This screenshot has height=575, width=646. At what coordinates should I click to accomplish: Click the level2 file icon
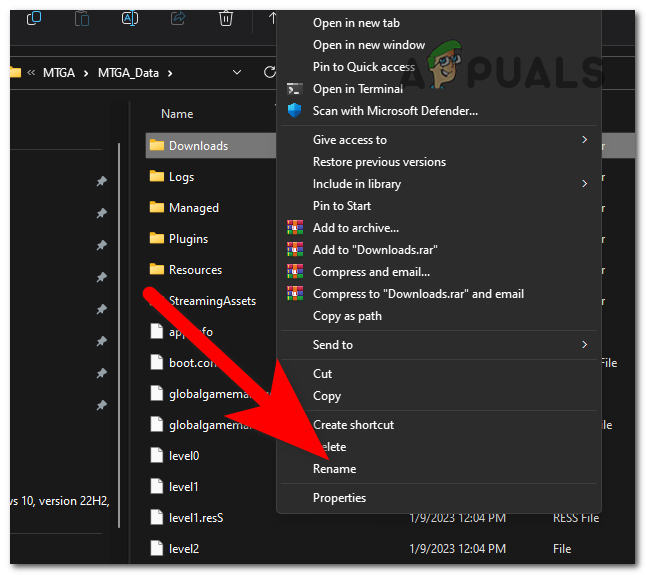pyautogui.click(x=157, y=549)
